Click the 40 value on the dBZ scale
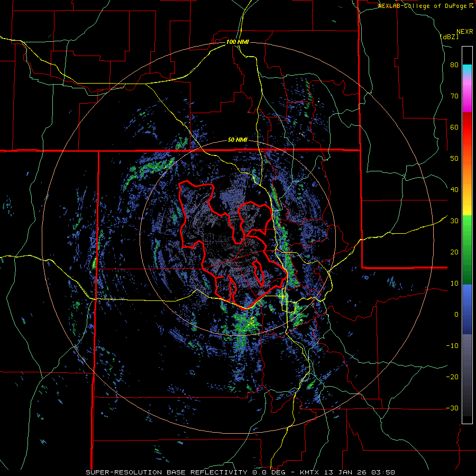This screenshot has height=476, width=476. point(454,190)
